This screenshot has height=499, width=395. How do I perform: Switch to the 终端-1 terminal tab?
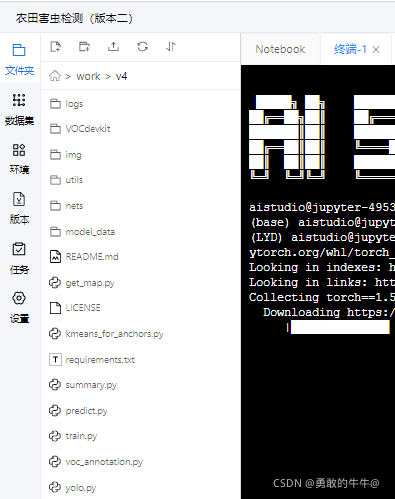point(350,49)
